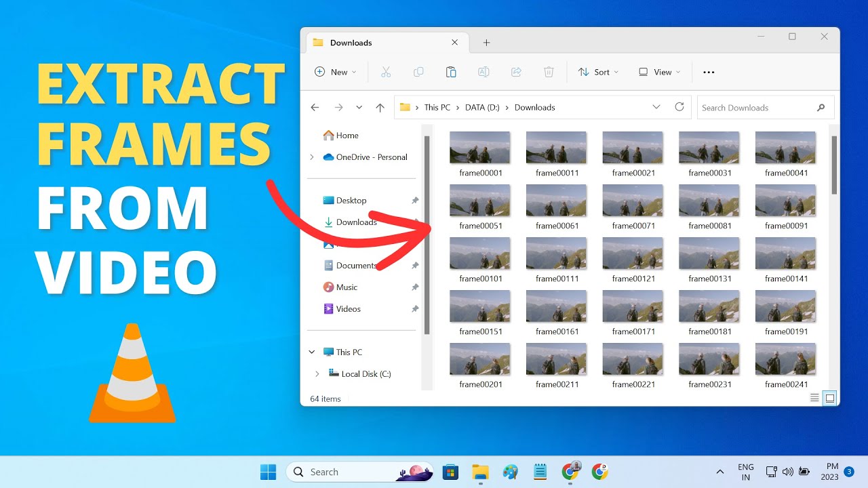Screen dimensions: 868x488
Task: Expand the OneDrive - Personal tree node
Action: (x=312, y=157)
